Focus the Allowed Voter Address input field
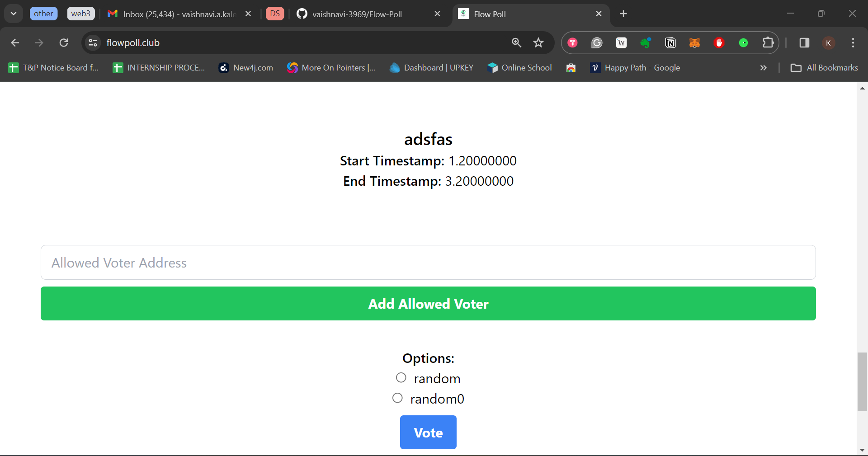868x456 pixels. tap(428, 263)
